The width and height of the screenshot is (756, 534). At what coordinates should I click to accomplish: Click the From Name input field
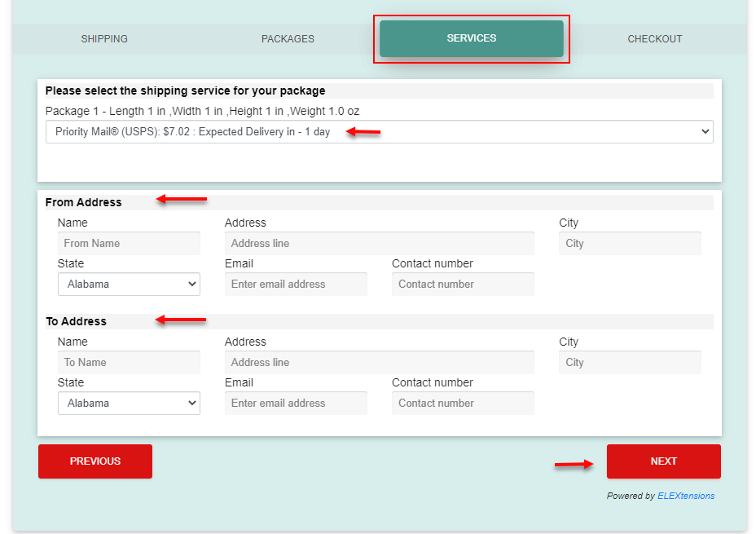point(129,243)
